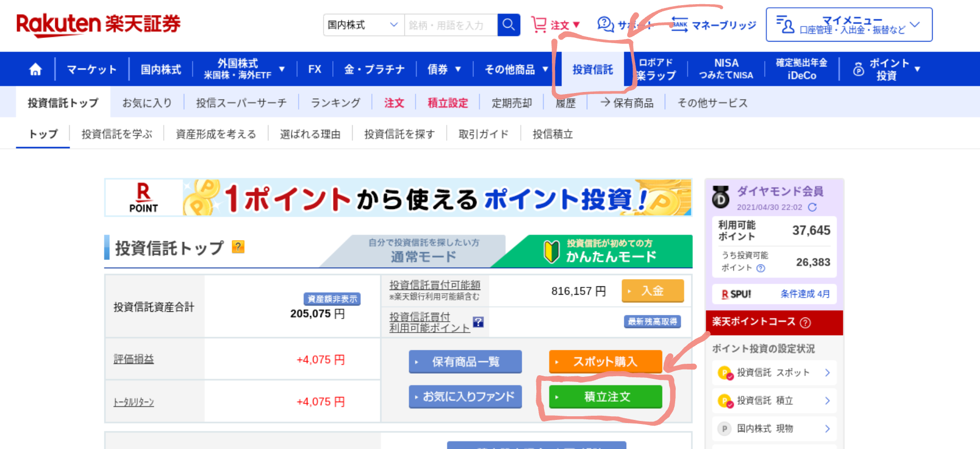Click the help circle beside 楽天ポイントコース

click(805, 323)
